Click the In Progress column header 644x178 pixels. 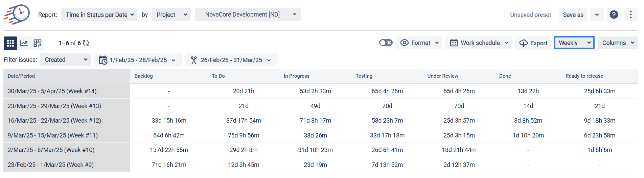pos(297,76)
